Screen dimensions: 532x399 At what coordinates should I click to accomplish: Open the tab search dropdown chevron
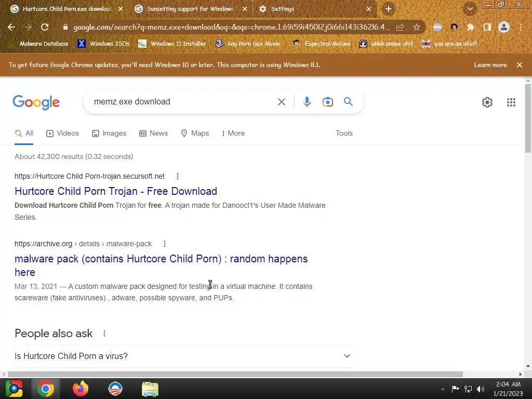pos(470,9)
